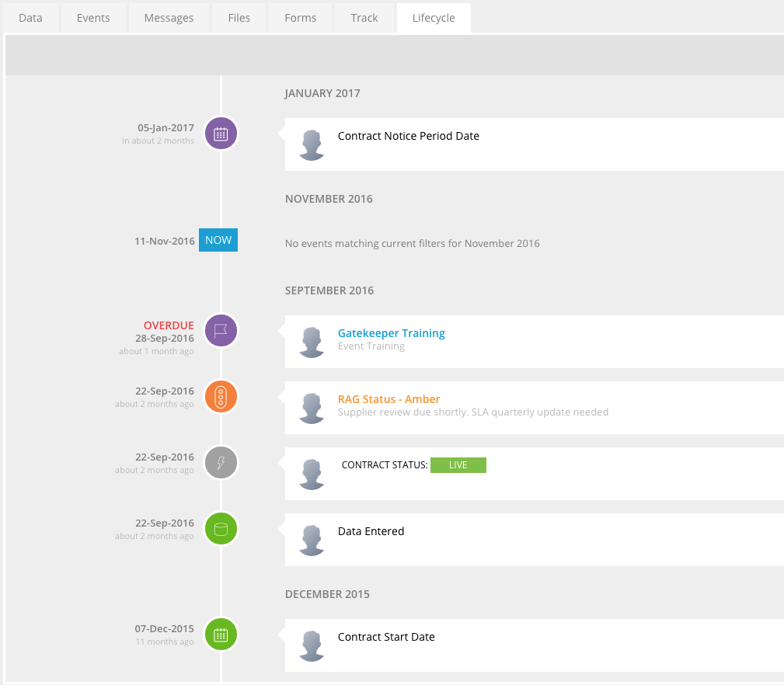Image resolution: width=784 pixels, height=685 pixels.
Task: Click the user avatar beside Contract Start Date
Action: coord(312,646)
